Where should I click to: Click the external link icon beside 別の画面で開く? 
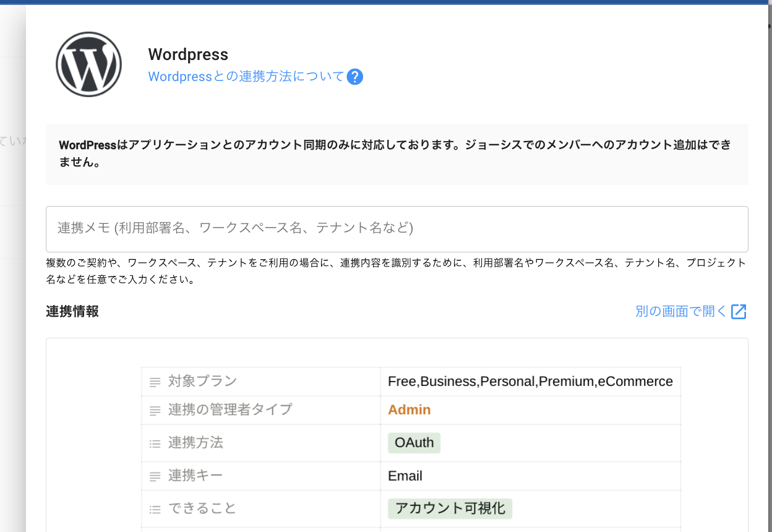[x=739, y=312]
